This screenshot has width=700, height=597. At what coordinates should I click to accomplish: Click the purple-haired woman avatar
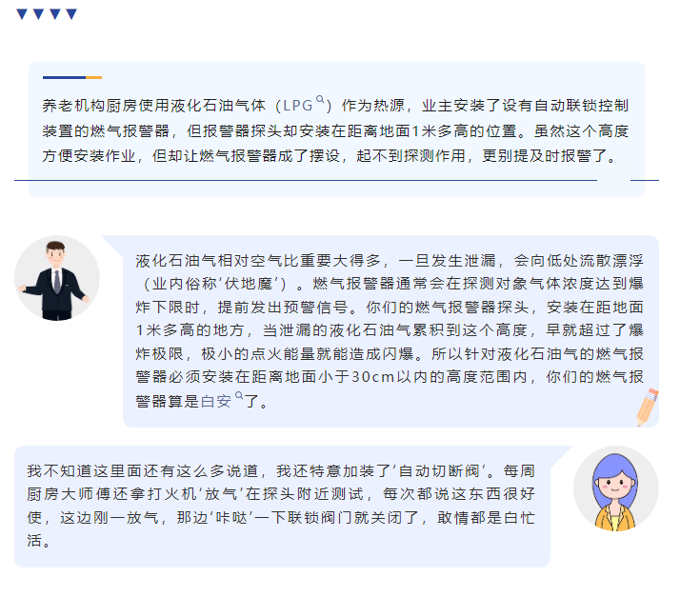(615, 489)
